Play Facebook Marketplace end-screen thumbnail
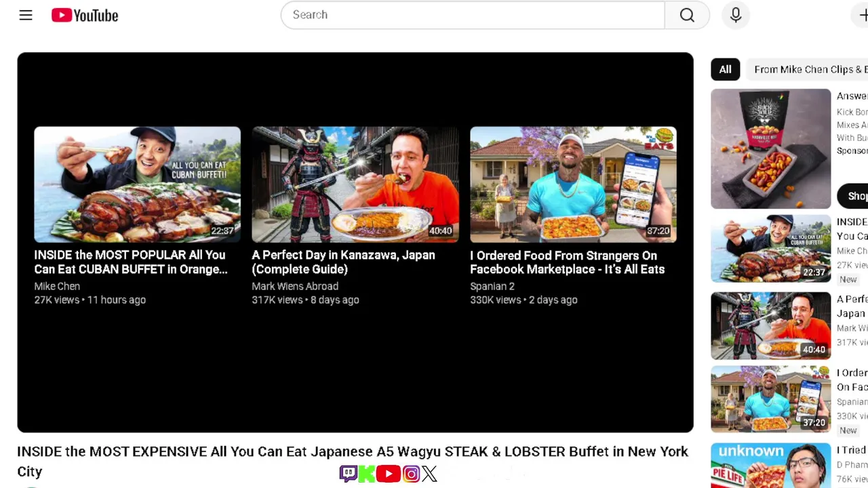 573,184
